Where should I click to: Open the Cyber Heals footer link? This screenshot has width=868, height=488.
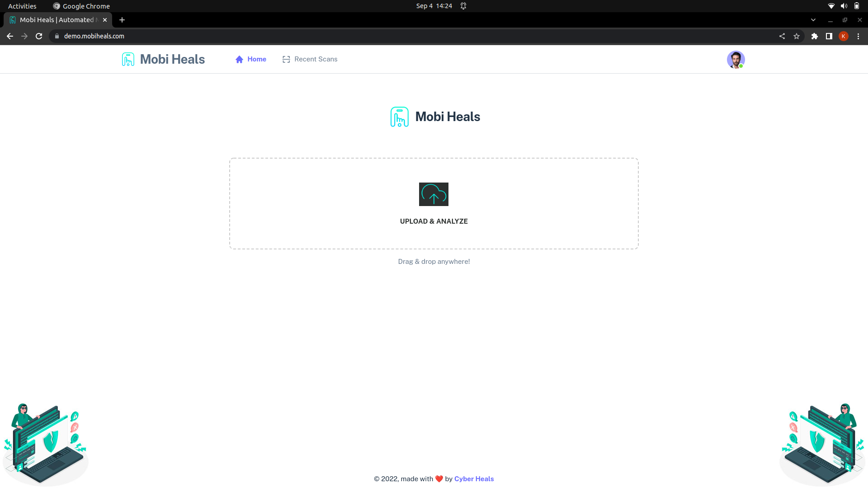click(x=474, y=479)
